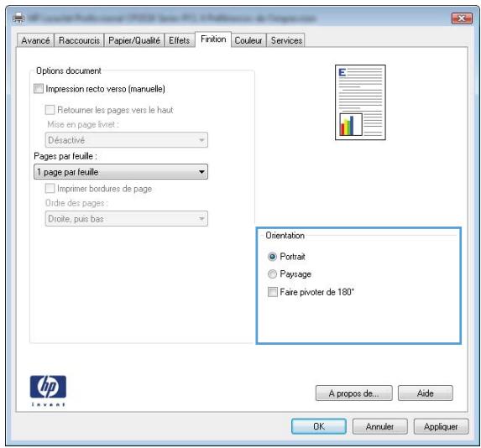The image size is (481, 448).
Task: Close the printing preferences dialog
Action: pyautogui.click(x=462, y=18)
